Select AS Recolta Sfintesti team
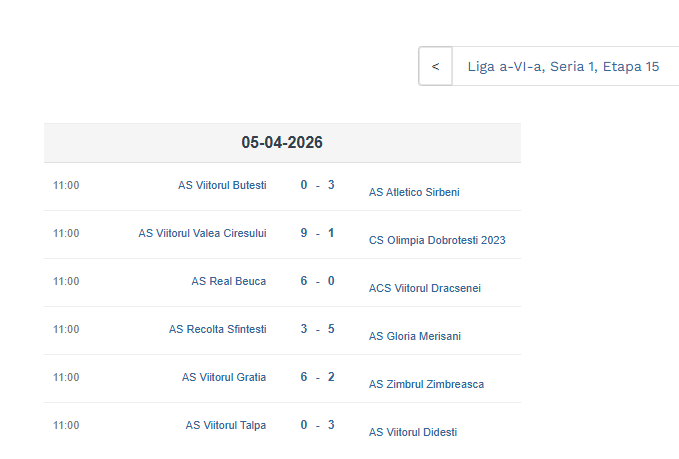Viewport: 679px width, 459px height. tap(217, 329)
